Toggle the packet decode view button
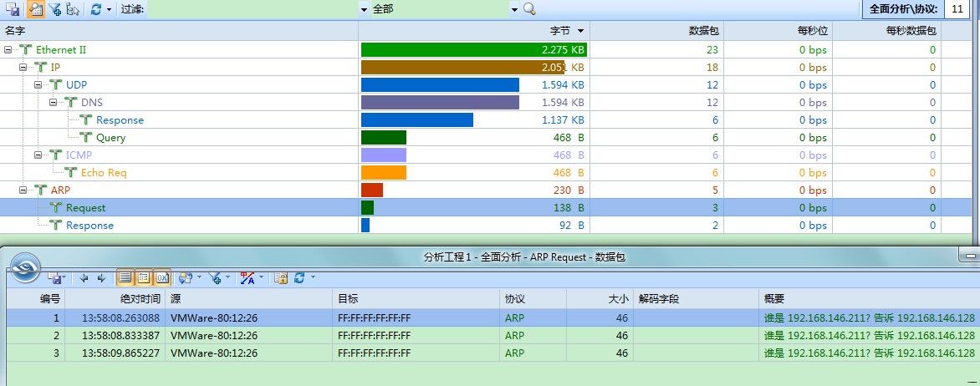This screenshot has height=386, width=980. pos(143,277)
